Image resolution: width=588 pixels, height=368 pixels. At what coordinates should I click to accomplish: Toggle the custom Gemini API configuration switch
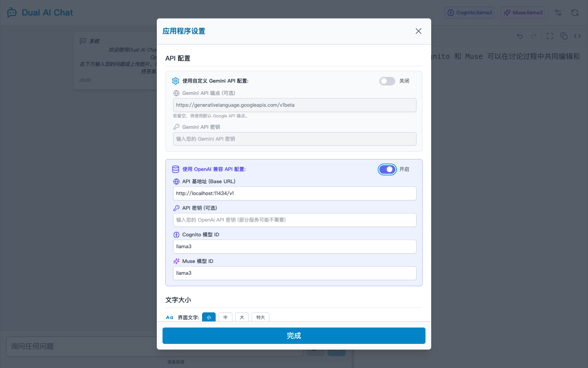click(387, 81)
